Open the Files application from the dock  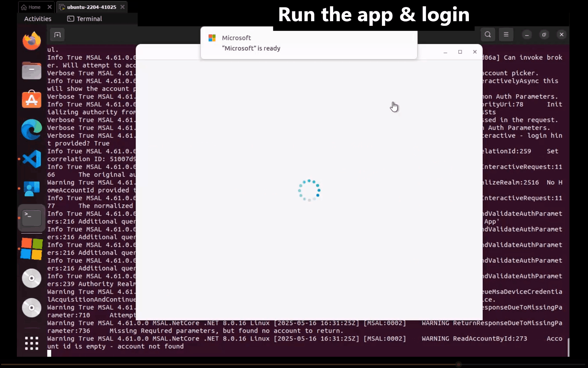31,70
